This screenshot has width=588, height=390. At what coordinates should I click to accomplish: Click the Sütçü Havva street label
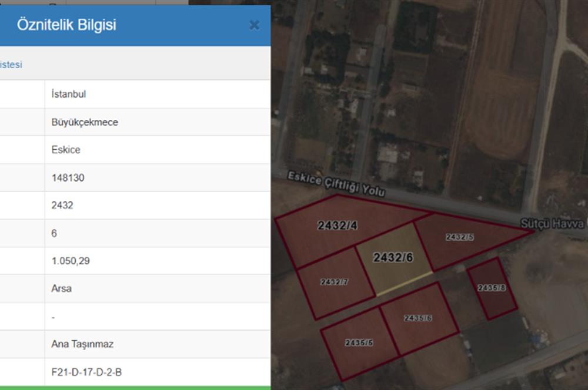click(x=554, y=224)
